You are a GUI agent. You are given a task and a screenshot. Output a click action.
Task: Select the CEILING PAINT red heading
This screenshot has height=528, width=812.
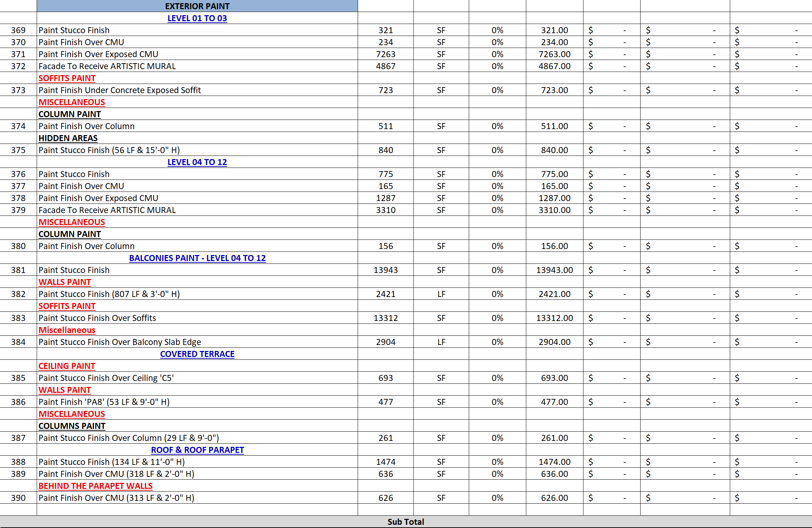click(66, 366)
